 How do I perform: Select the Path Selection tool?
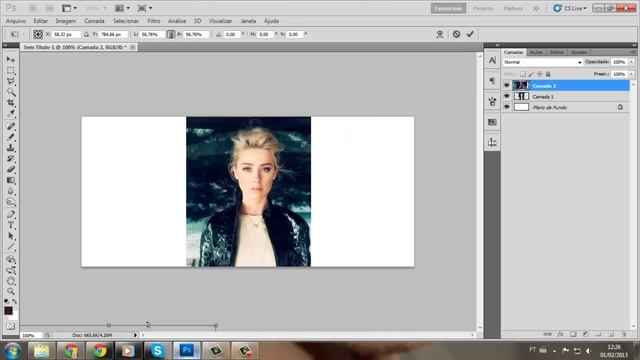tap(11, 236)
